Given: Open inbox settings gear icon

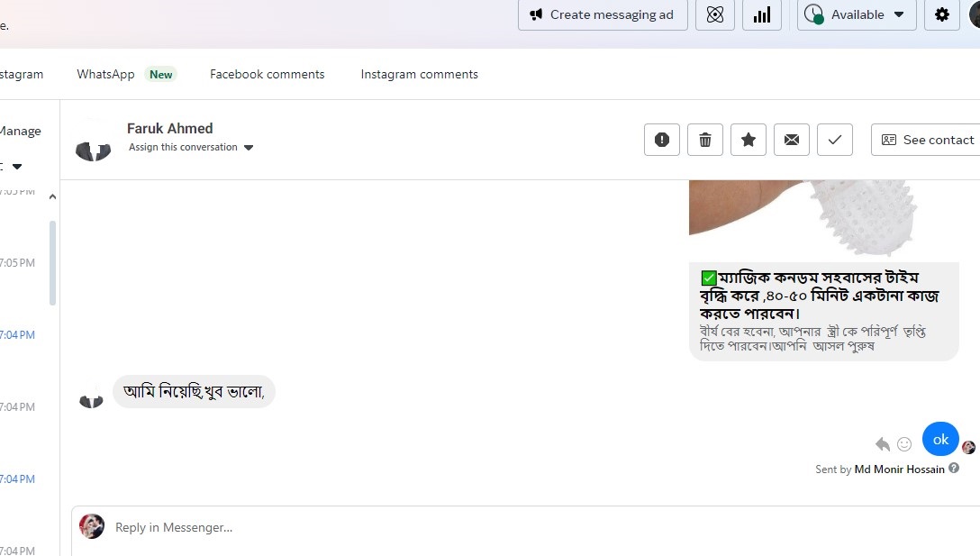Looking at the screenshot, I should coord(942,14).
